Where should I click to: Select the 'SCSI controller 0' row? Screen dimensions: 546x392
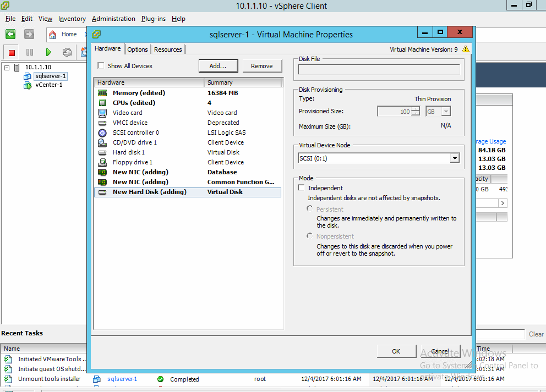point(188,132)
